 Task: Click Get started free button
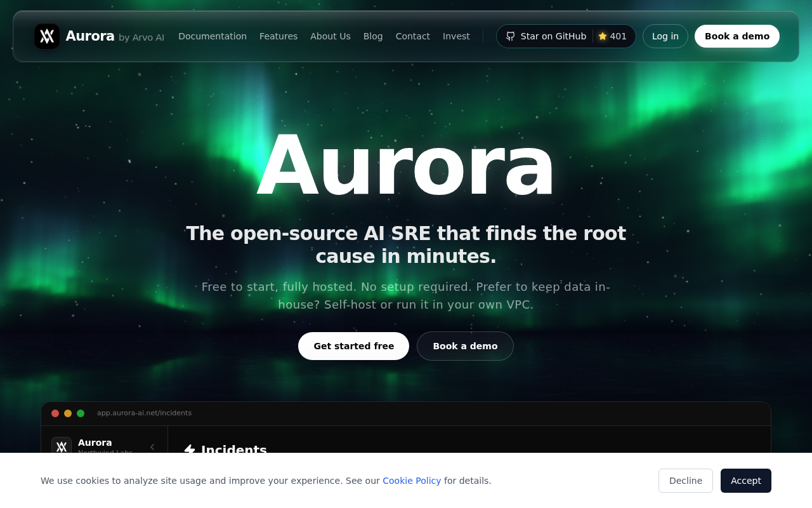(353, 346)
